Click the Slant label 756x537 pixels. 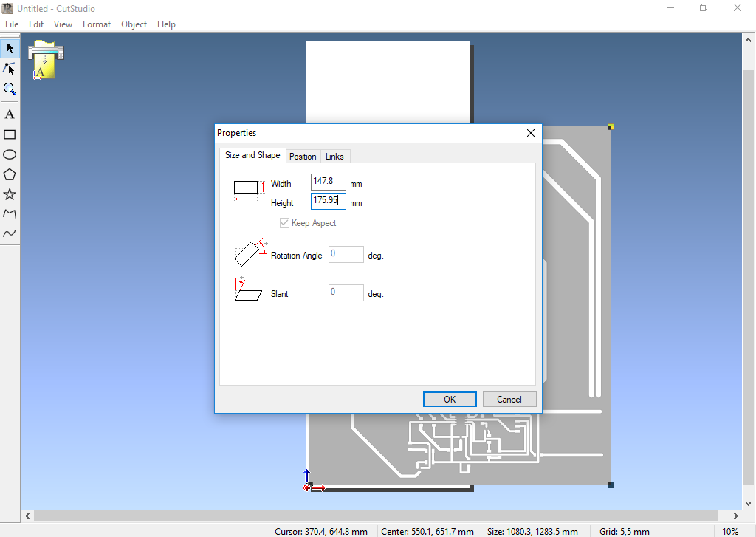280,294
